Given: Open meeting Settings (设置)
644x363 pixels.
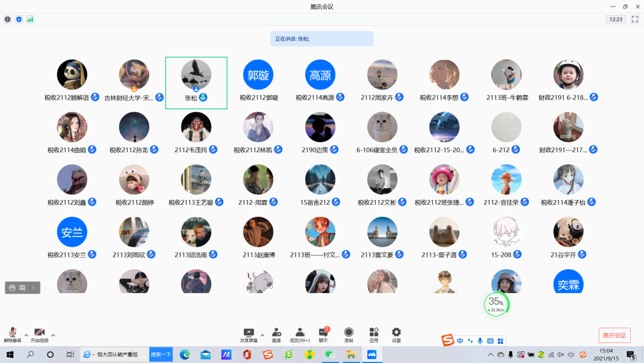Looking at the screenshot, I should click(x=396, y=334).
